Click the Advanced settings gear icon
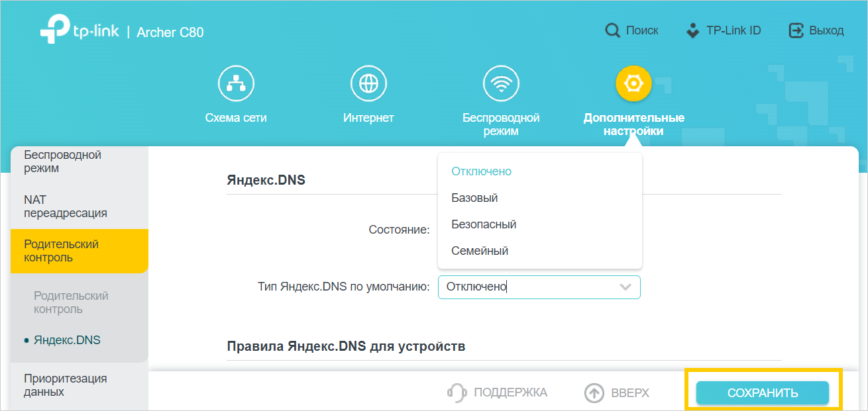868x411 pixels. coord(633,83)
